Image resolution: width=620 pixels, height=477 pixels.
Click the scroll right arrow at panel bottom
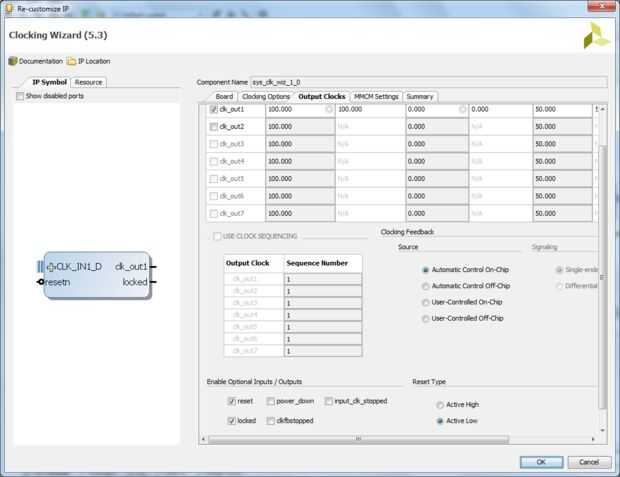(x=593, y=439)
